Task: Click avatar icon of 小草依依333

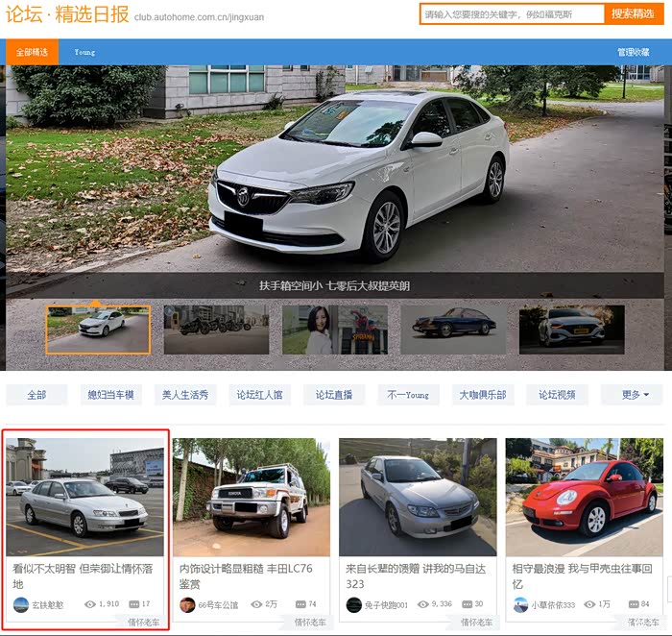Action: coord(520,604)
